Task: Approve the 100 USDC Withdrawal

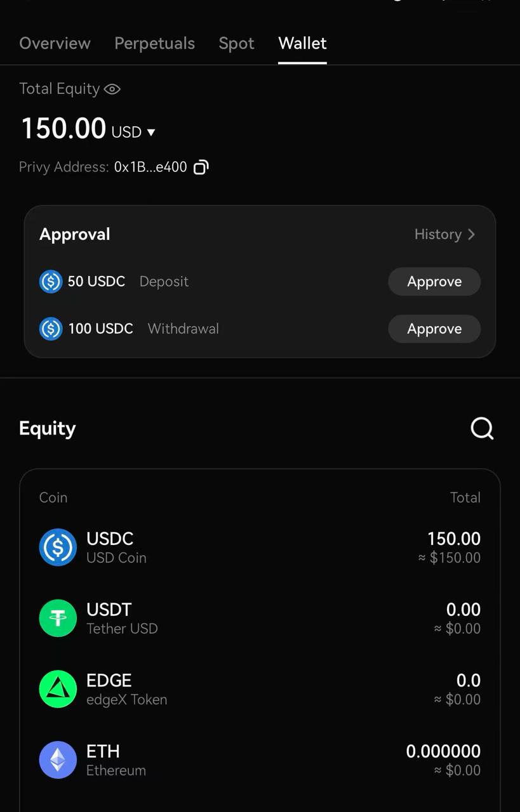Action: pos(434,329)
